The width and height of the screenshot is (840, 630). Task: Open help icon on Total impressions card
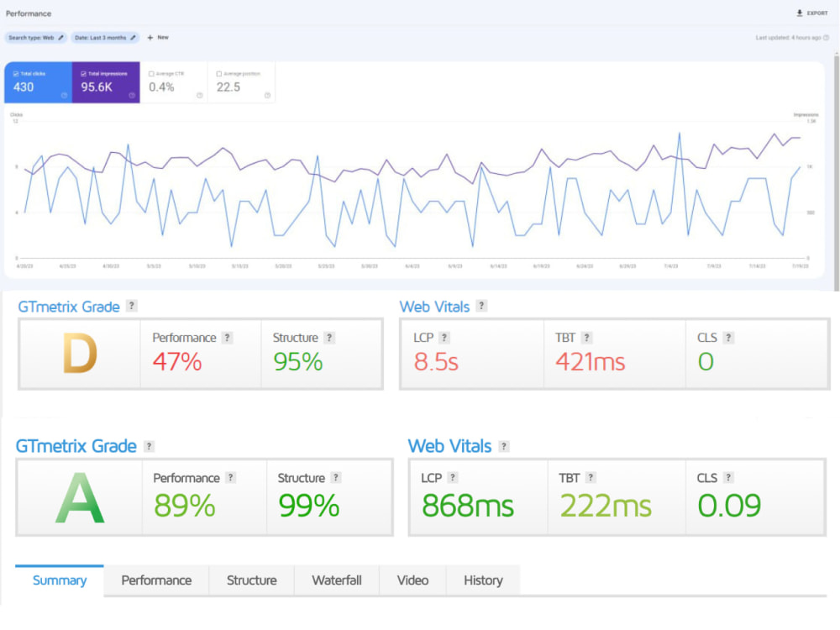132,96
